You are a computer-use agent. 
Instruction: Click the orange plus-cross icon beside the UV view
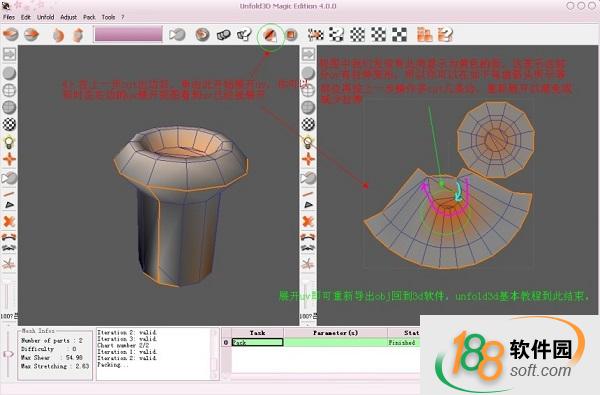(x=308, y=159)
